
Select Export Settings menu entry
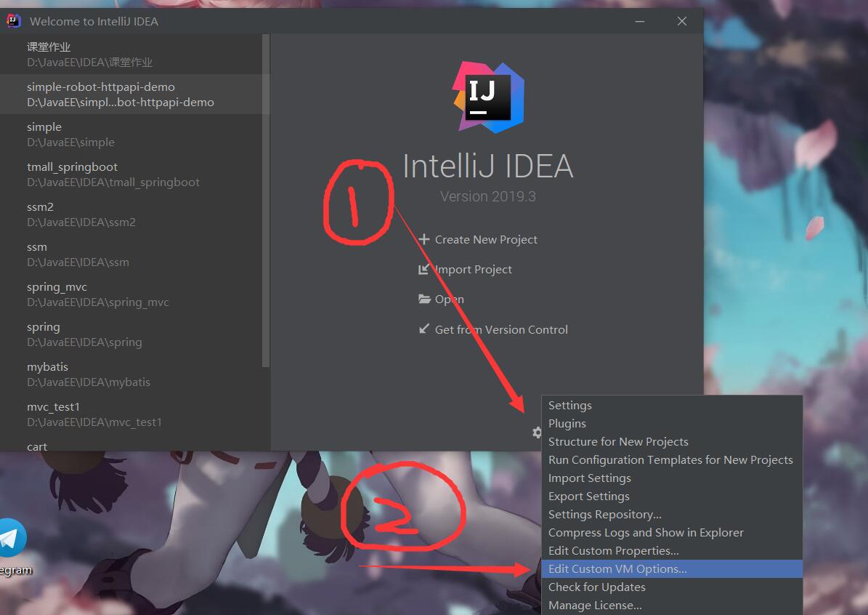click(x=672, y=497)
